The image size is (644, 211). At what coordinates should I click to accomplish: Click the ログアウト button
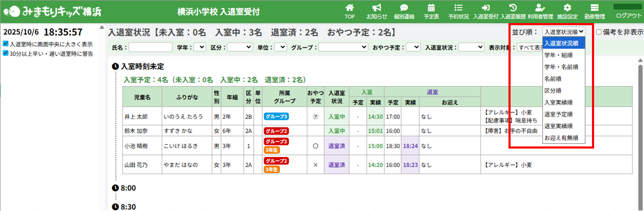[x=628, y=16]
